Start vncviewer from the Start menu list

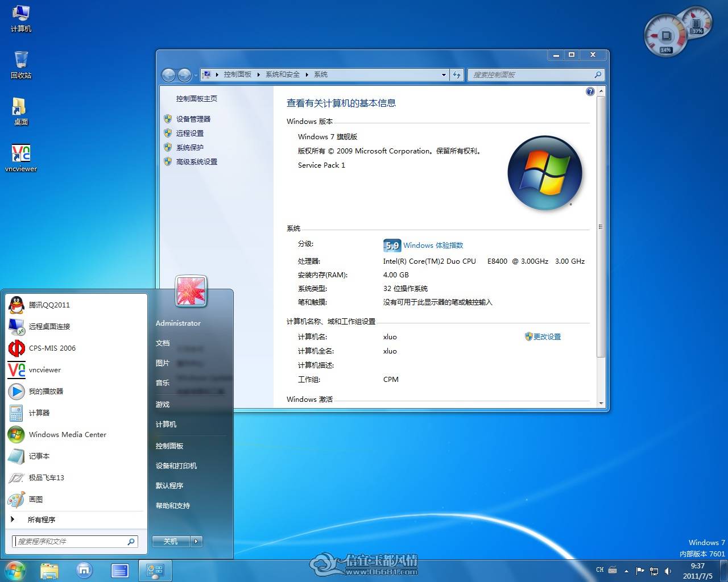click(76, 370)
